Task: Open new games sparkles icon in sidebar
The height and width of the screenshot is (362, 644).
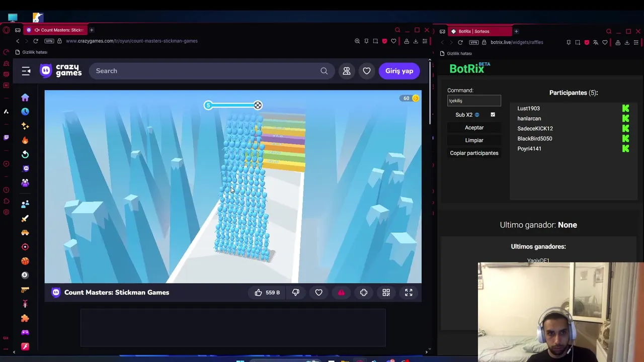Action: (25, 126)
